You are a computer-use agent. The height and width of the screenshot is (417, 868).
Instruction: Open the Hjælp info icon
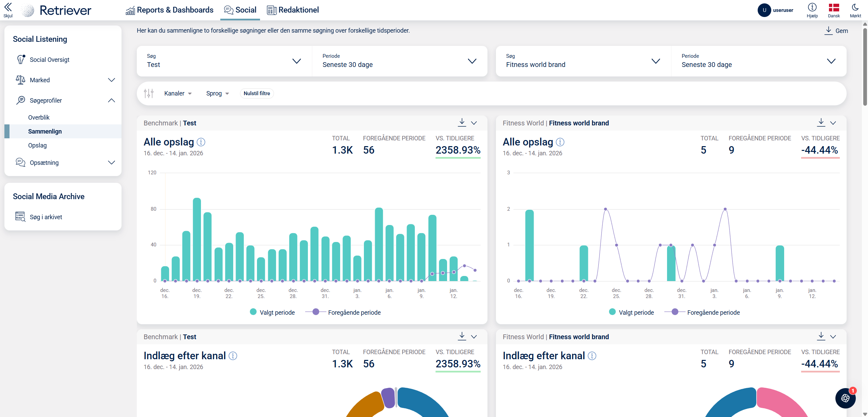point(812,7)
